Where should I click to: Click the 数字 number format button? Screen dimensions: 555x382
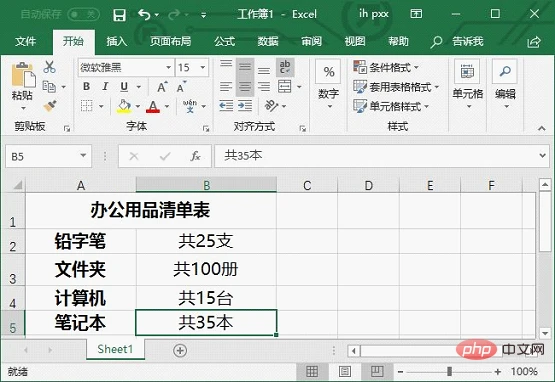tap(328, 85)
